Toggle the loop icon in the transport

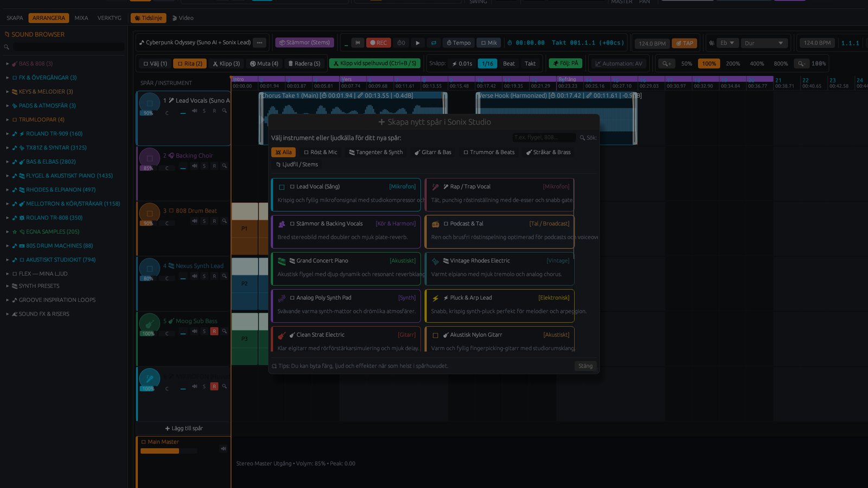[433, 43]
